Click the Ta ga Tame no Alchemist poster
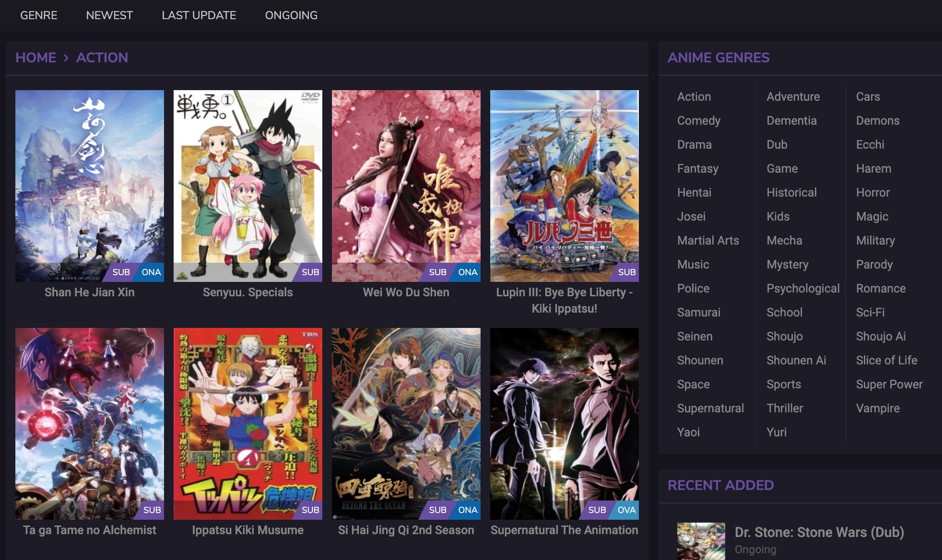The width and height of the screenshot is (942, 560). pyautogui.click(x=90, y=423)
